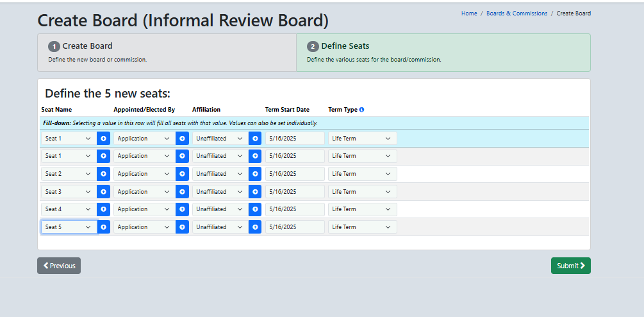Image resolution: width=644 pixels, height=317 pixels.
Task: Open the fill-down Appointed/Elected By dropdown
Action: pos(145,139)
